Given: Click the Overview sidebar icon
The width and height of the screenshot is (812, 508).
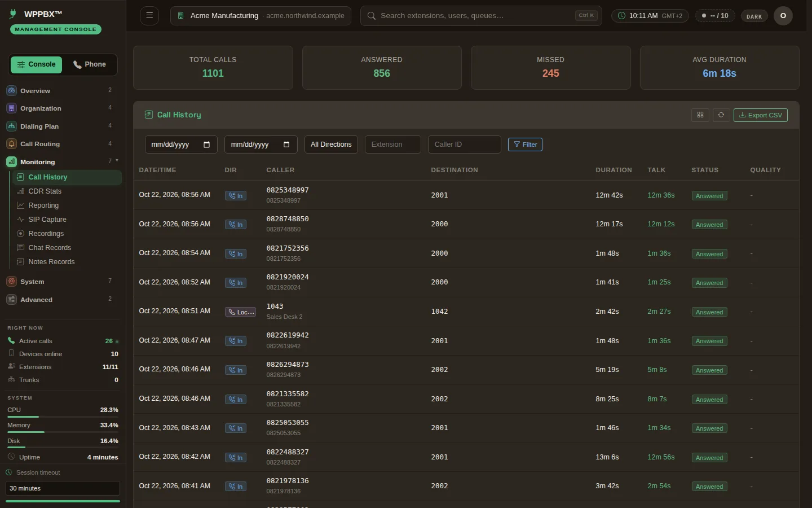Looking at the screenshot, I should click(x=11, y=90).
